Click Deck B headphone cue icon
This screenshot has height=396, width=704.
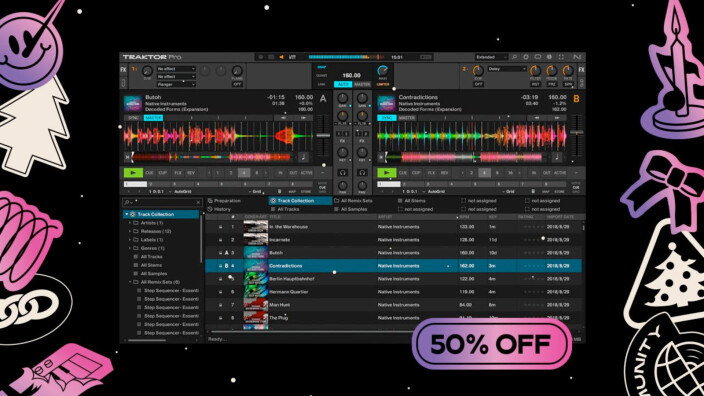pos(362,172)
